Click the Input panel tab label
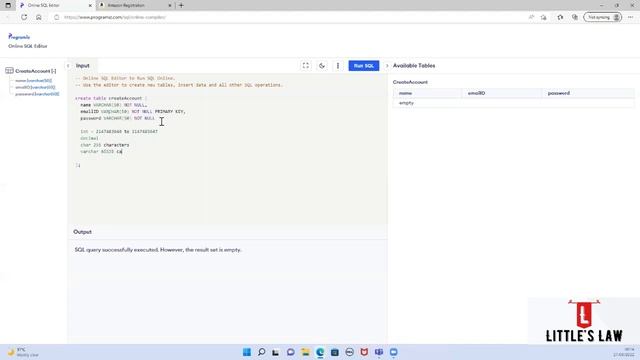The width and height of the screenshot is (640, 360). point(82,66)
